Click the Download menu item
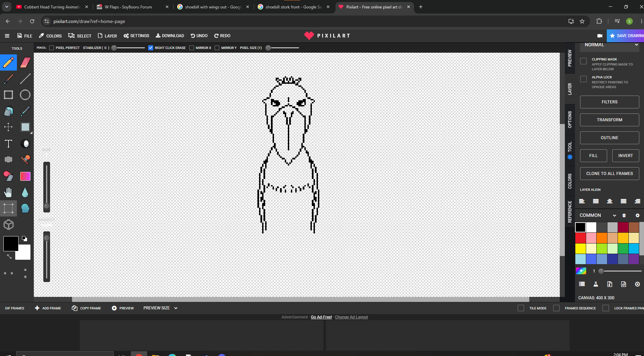The image size is (644, 356). pos(170,36)
